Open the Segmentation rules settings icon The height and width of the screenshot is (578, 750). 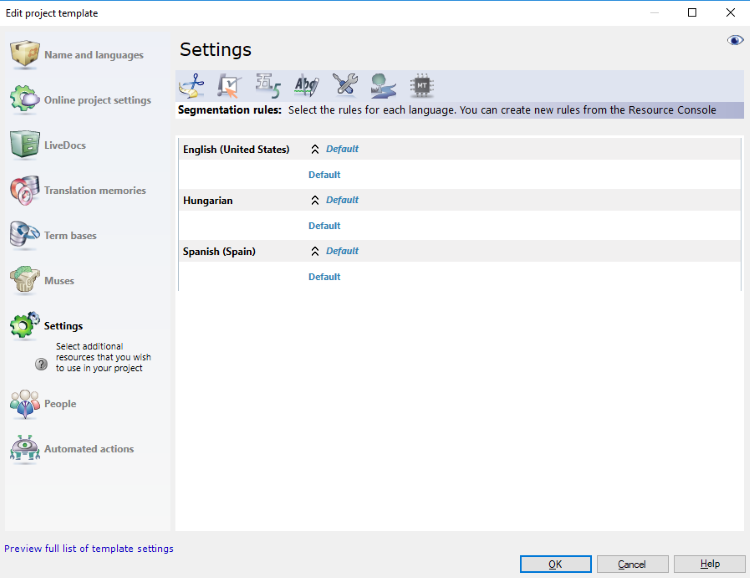(191, 86)
